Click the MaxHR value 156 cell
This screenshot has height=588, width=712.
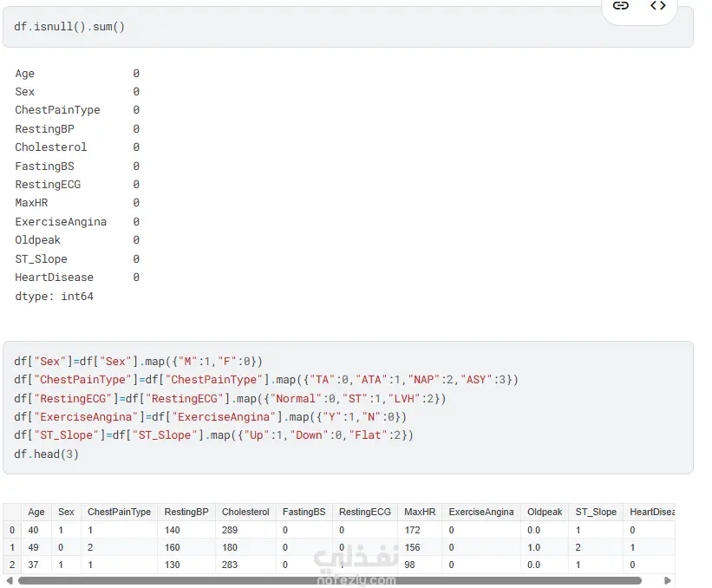click(413, 547)
